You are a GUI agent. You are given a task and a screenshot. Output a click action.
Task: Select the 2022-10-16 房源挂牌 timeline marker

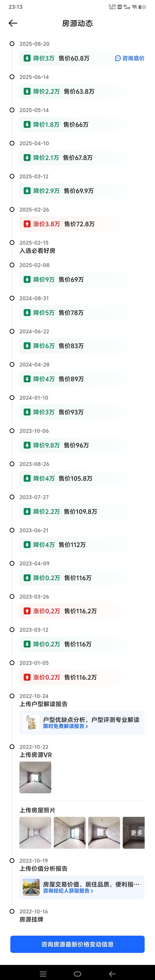pyautogui.click(x=12, y=912)
